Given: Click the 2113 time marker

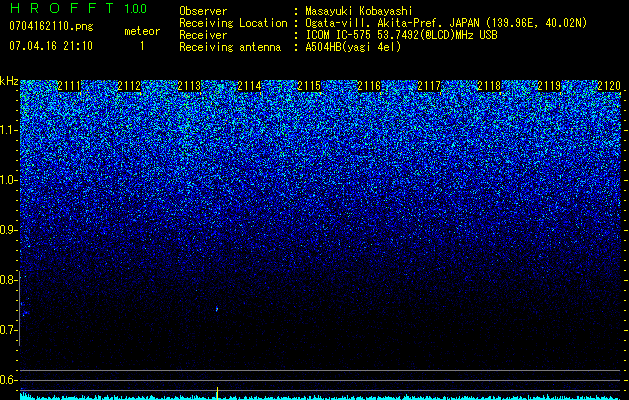Looking at the screenshot, I should pos(189,86).
